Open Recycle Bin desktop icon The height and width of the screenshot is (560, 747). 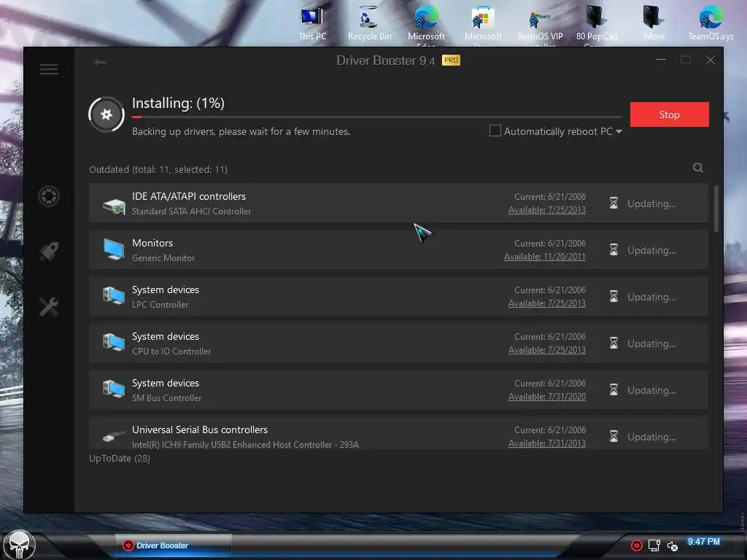[x=369, y=24]
